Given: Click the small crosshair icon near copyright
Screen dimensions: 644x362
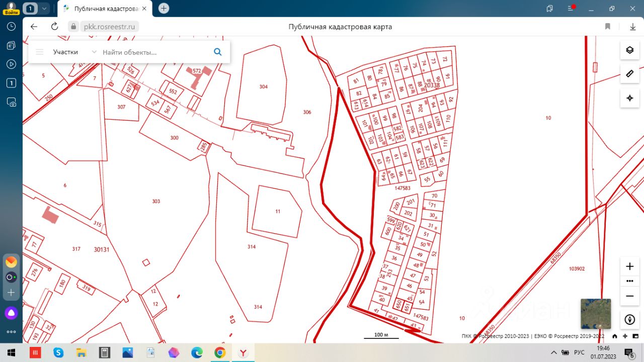Looking at the screenshot, I should click(625, 336).
